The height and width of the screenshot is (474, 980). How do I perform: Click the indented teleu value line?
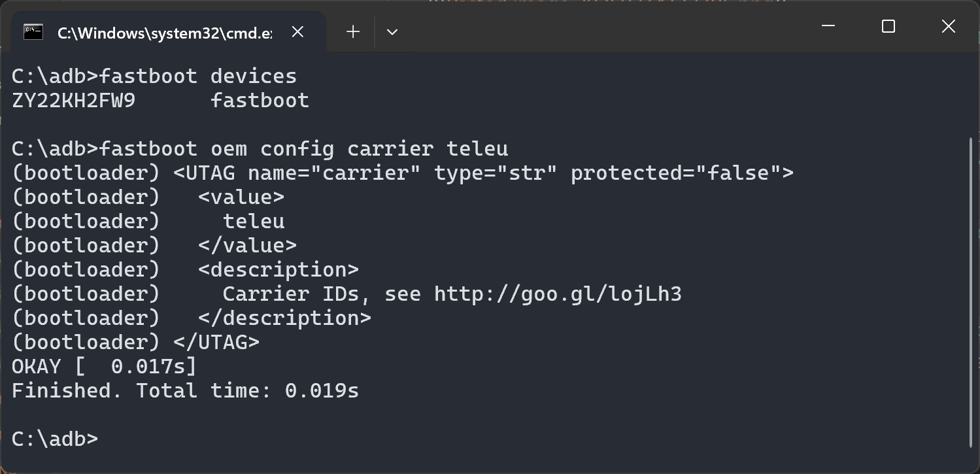pos(254,222)
